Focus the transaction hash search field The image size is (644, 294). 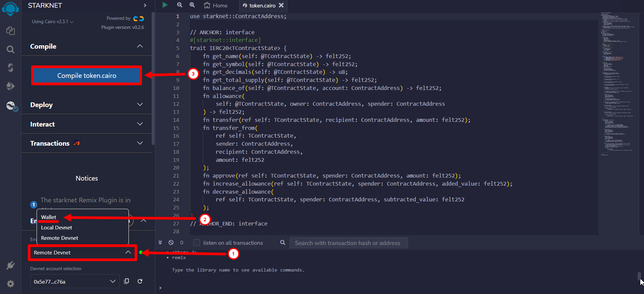pos(349,243)
